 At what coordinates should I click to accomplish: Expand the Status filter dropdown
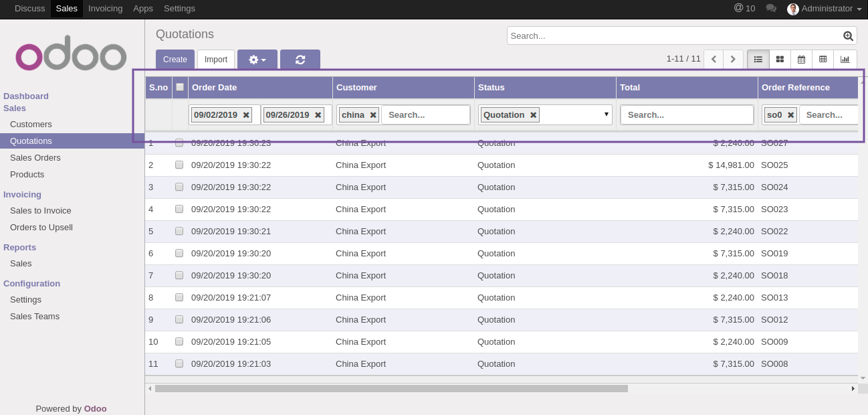point(606,114)
